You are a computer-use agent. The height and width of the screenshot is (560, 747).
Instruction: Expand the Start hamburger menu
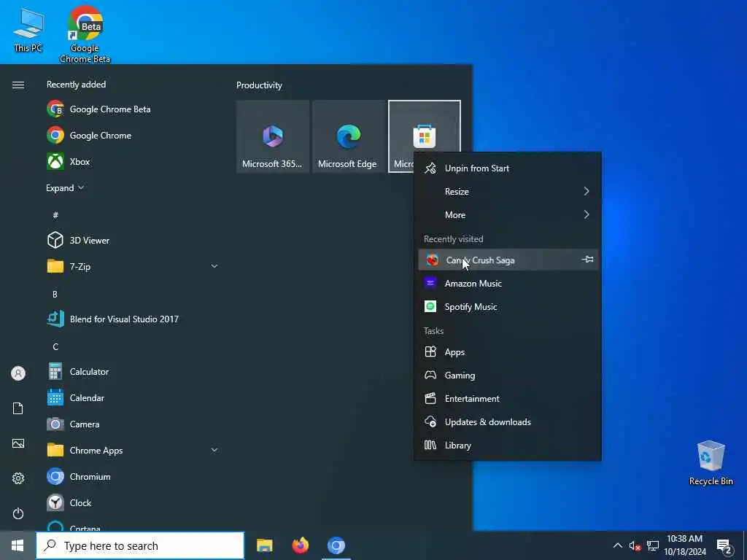pos(18,85)
